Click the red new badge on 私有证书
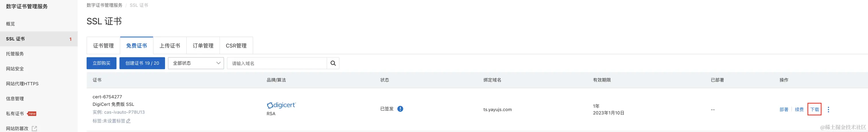 (32, 113)
